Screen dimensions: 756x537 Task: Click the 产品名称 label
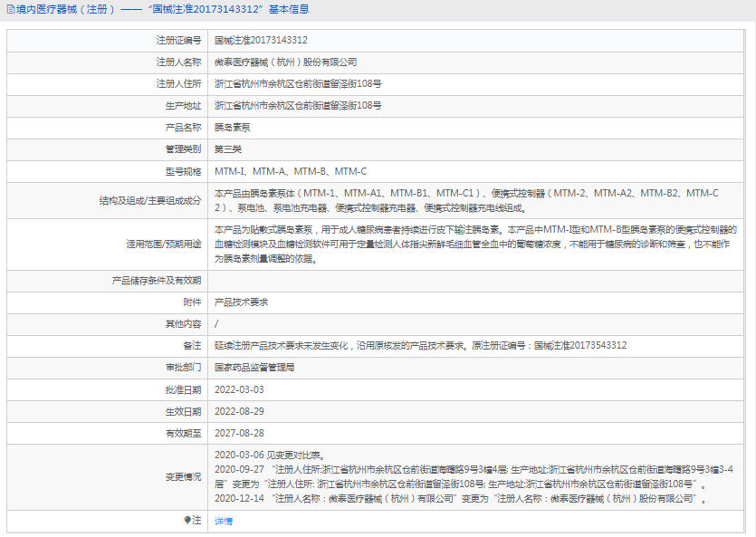click(183, 128)
